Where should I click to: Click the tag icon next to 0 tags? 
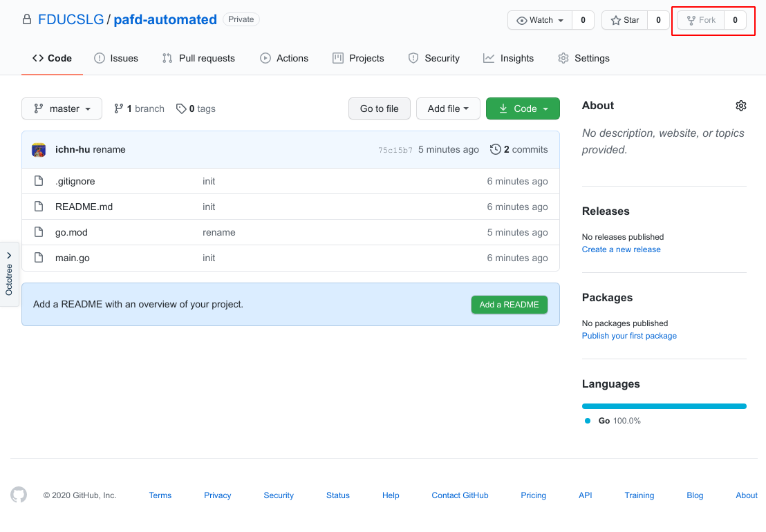pyautogui.click(x=181, y=108)
